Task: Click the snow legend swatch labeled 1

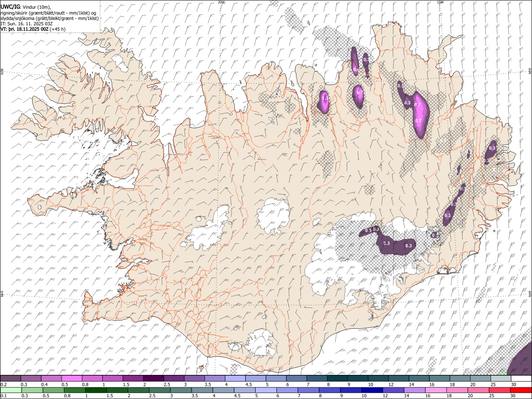Action: [x=113, y=379]
